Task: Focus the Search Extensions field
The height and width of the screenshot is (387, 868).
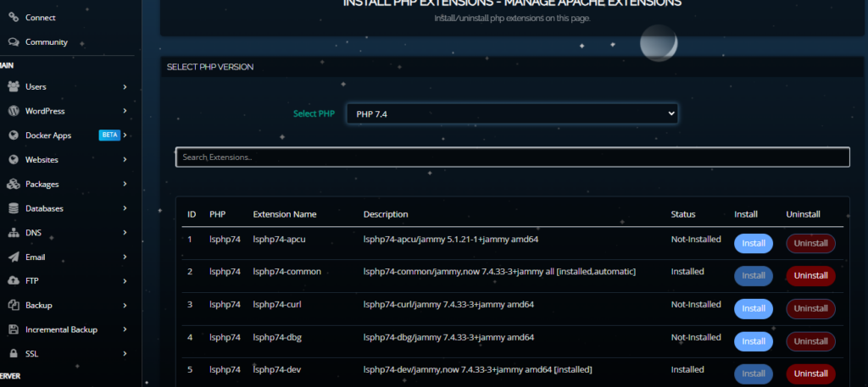Action: [513, 157]
